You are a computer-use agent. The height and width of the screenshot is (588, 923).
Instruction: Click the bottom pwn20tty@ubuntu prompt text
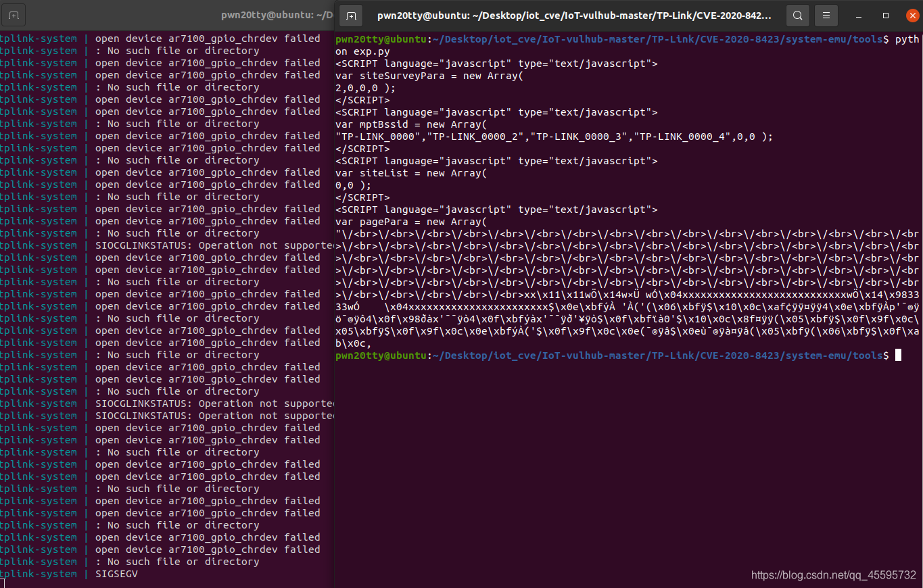381,356
